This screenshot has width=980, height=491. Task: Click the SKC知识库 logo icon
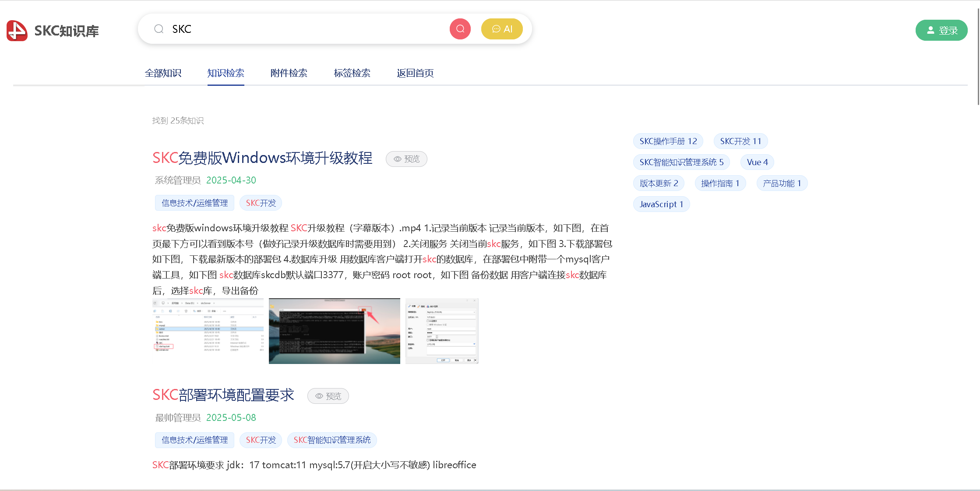click(x=17, y=31)
